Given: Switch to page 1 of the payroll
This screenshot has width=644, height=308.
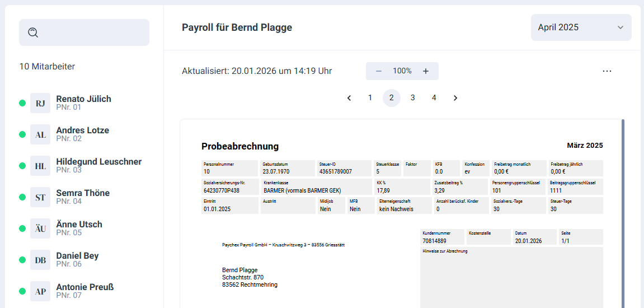Looking at the screenshot, I should tap(370, 98).
